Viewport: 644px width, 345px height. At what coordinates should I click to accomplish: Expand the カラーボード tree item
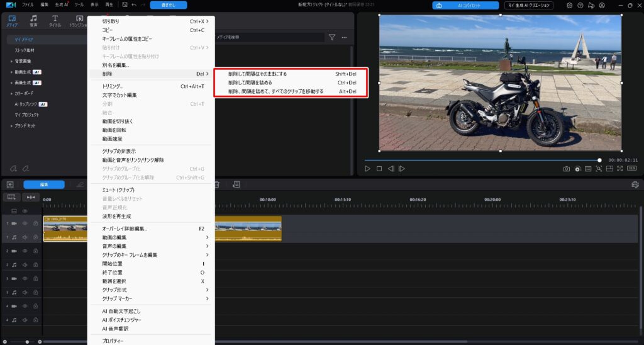[11, 93]
